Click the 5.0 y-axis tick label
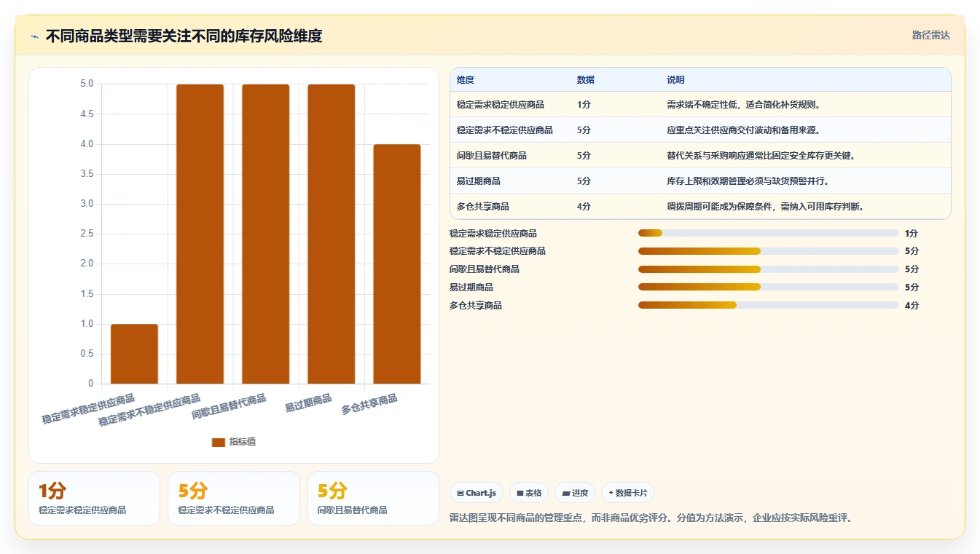Viewport: 980px width, 554px height. point(87,84)
